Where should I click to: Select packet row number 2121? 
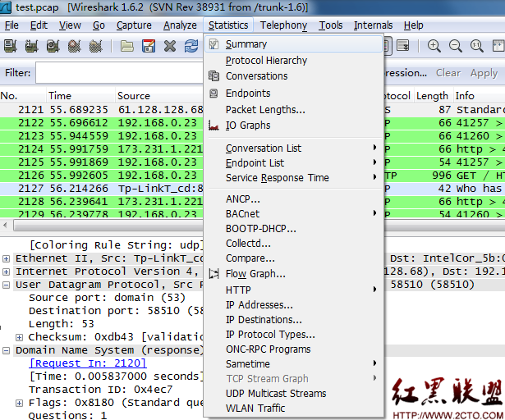[102, 110]
